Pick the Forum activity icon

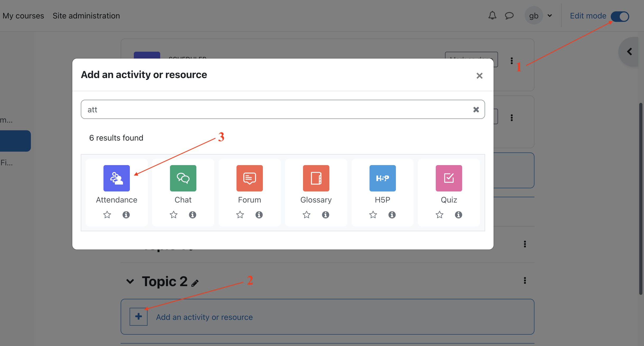[249, 178]
